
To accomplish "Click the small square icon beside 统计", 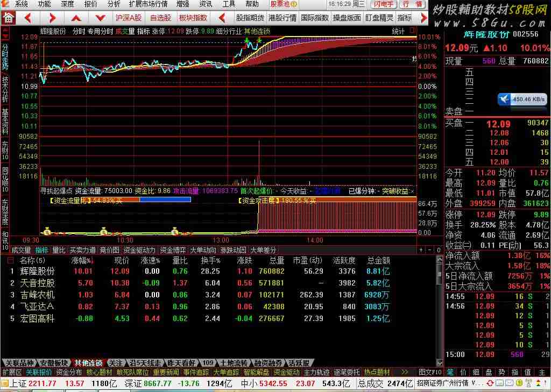I will (413, 31).
